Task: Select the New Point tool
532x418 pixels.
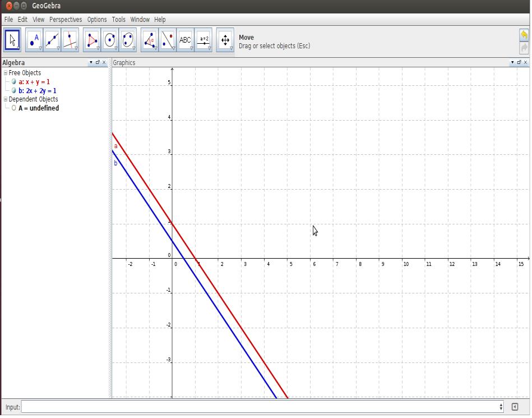Action: 34,40
